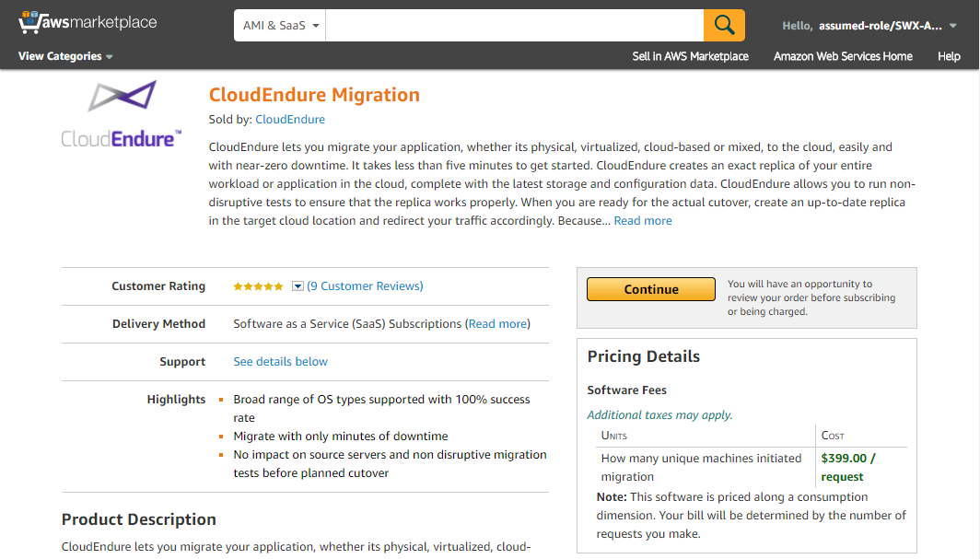Click Read more after product summary
The height and width of the screenshot is (559, 980).
click(643, 220)
